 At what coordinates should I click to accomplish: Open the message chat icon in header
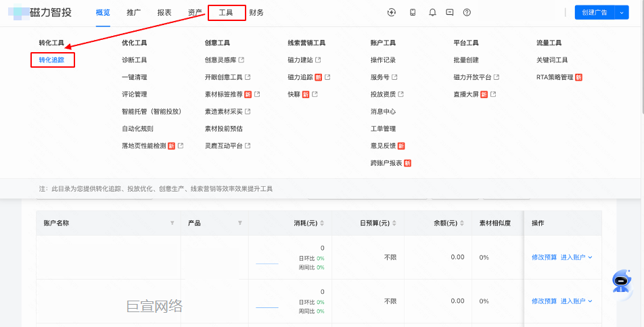[x=450, y=12]
